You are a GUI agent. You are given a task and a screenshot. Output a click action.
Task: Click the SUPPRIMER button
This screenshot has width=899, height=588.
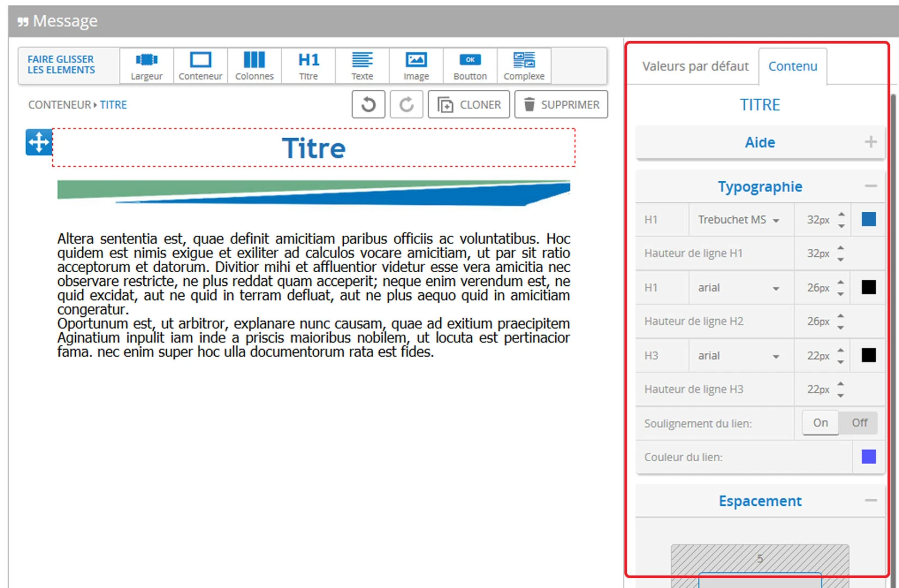pos(561,105)
